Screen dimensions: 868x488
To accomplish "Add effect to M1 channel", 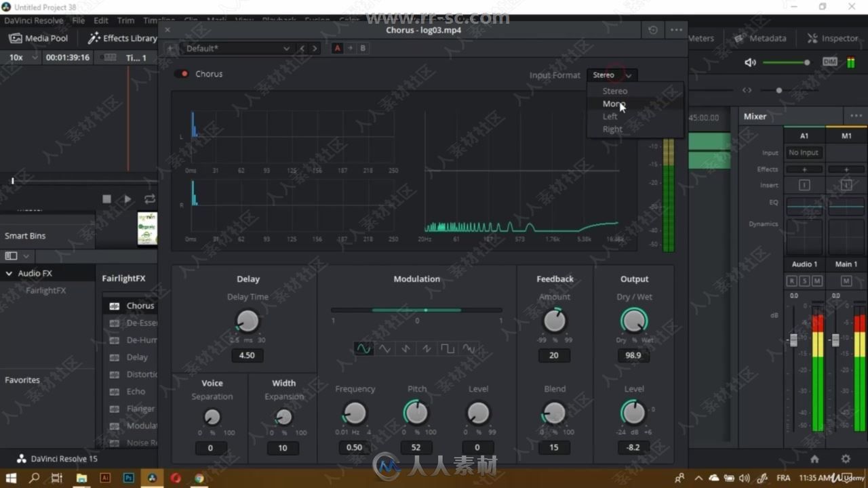I will (846, 169).
